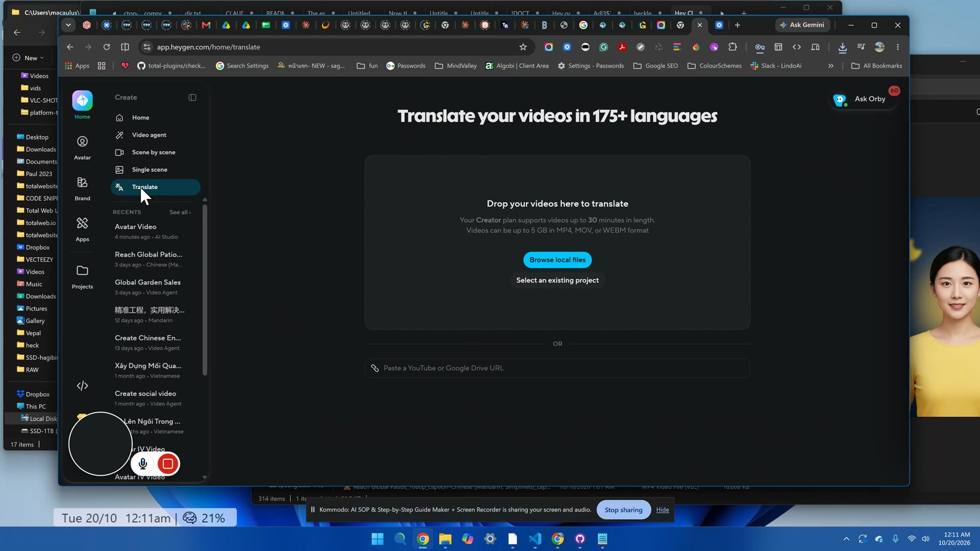Open the Chrome extensions puzzle icon
The height and width of the screenshot is (551, 980).
(x=733, y=47)
